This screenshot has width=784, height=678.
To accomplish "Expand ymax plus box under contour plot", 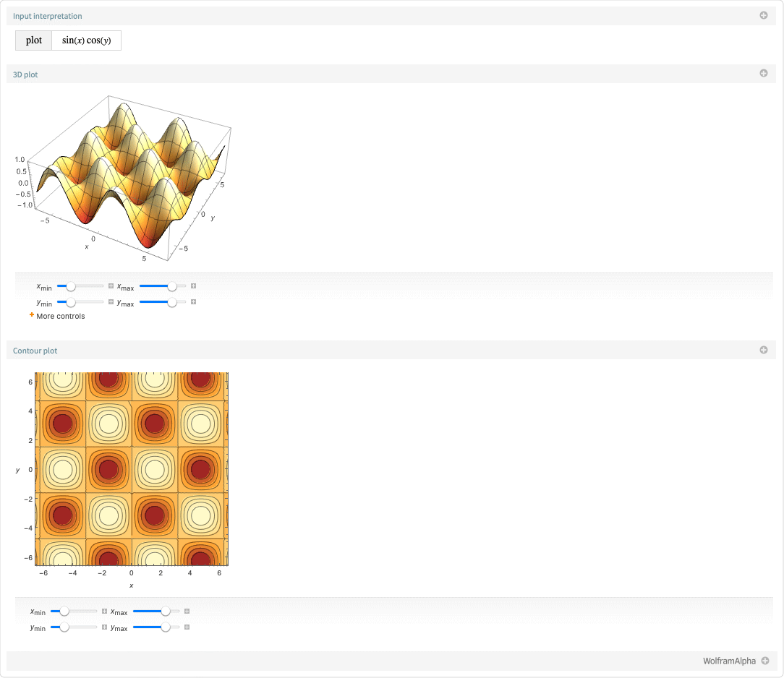I will [187, 627].
